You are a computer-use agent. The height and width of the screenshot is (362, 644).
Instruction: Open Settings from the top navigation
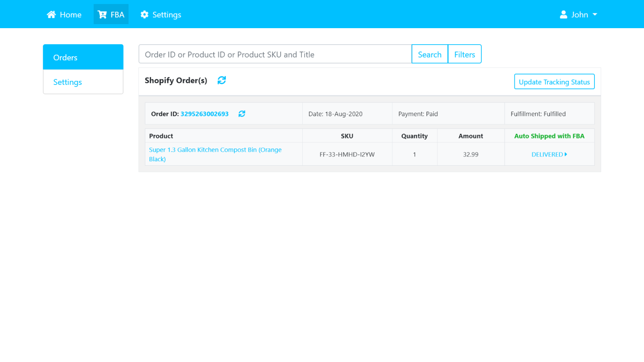tap(166, 14)
